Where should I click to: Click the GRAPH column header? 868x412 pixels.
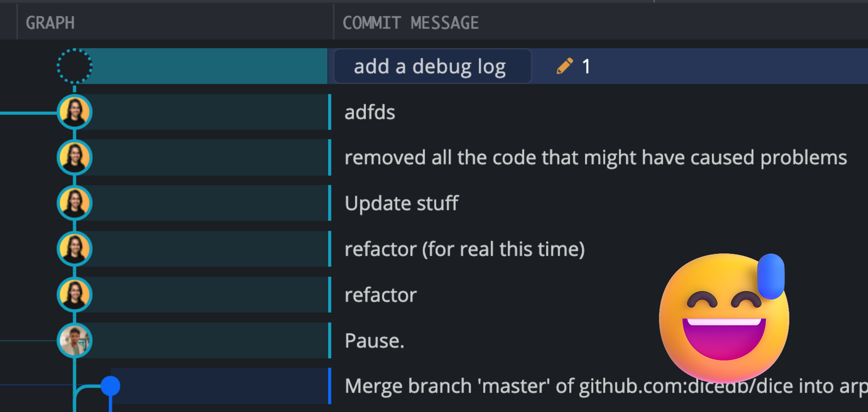click(50, 22)
